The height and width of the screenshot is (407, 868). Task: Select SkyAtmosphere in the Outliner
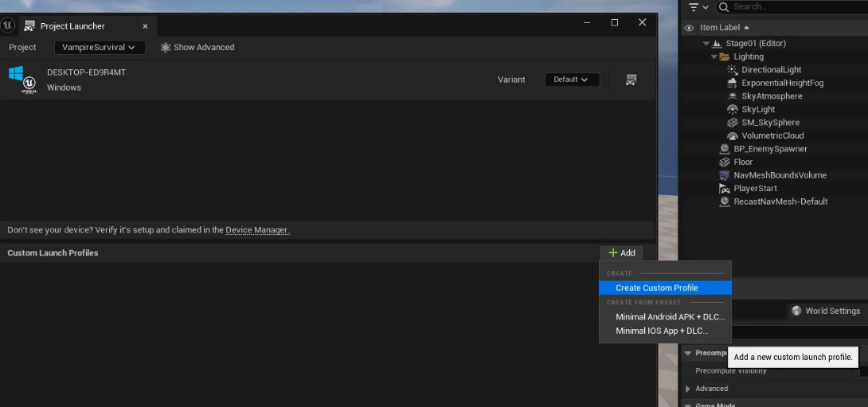[772, 96]
